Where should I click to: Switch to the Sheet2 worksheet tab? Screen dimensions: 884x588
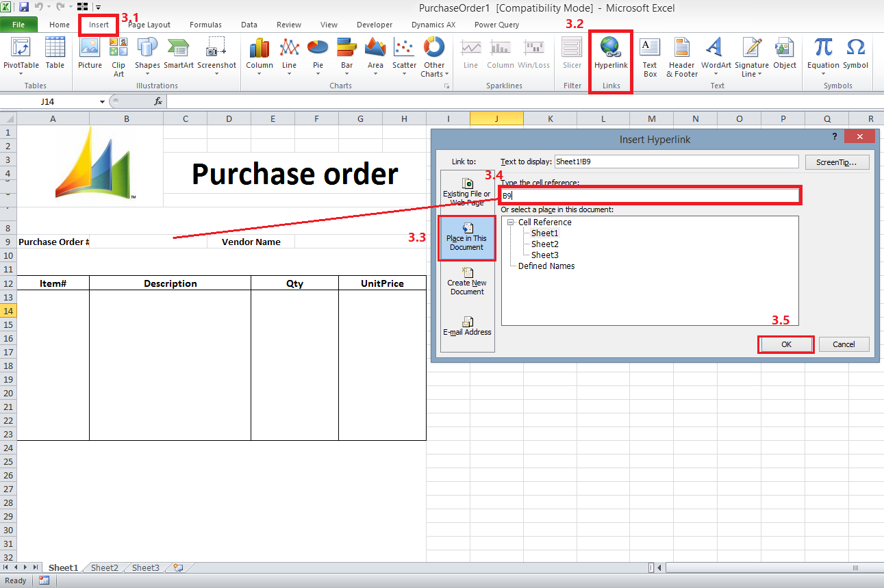pyautogui.click(x=105, y=567)
